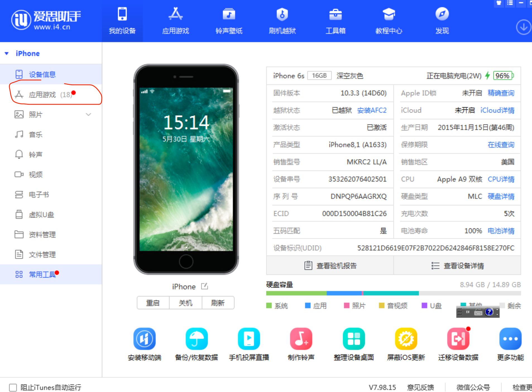This screenshot has height=392, width=532.
Task: Expand the 照片 chevron
Action: [88, 114]
